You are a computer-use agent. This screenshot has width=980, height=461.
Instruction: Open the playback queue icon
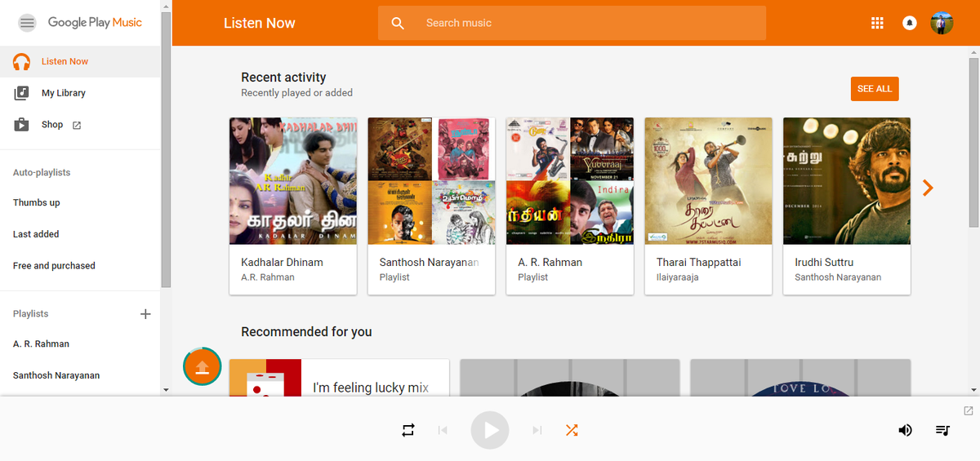pyautogui.click(x=942, y=430)
